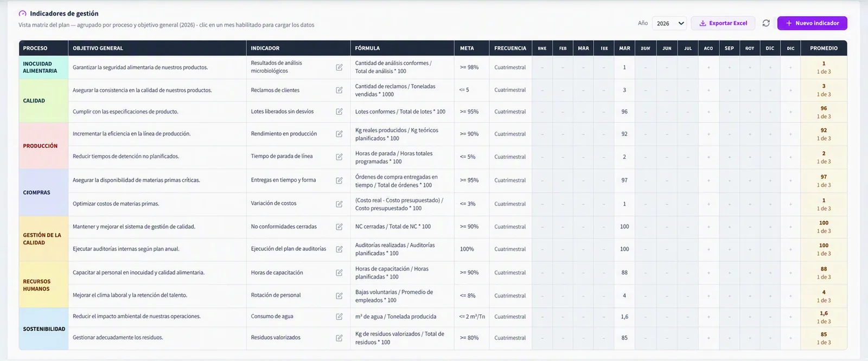
Task: Edit the Tiempo de parada de línea indicator
Action: 339,157
